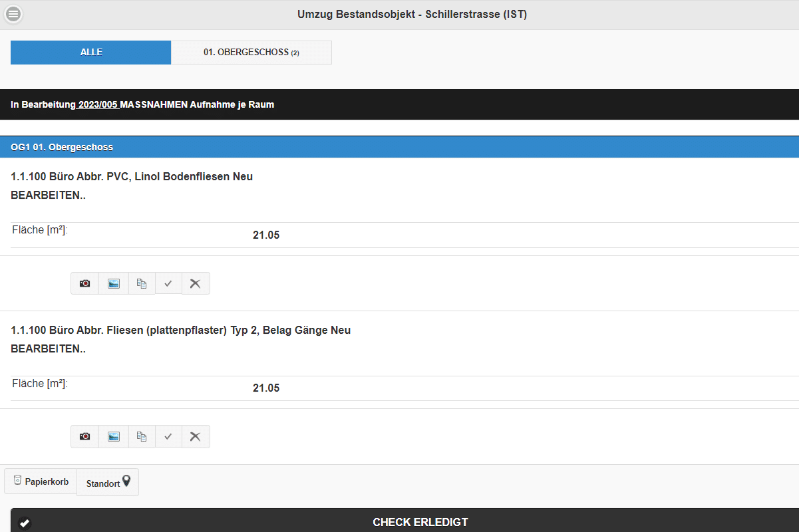Delete the Fliesen Typ 2 entry
Viewport: 799px width, 532px height.
(196, 436)
